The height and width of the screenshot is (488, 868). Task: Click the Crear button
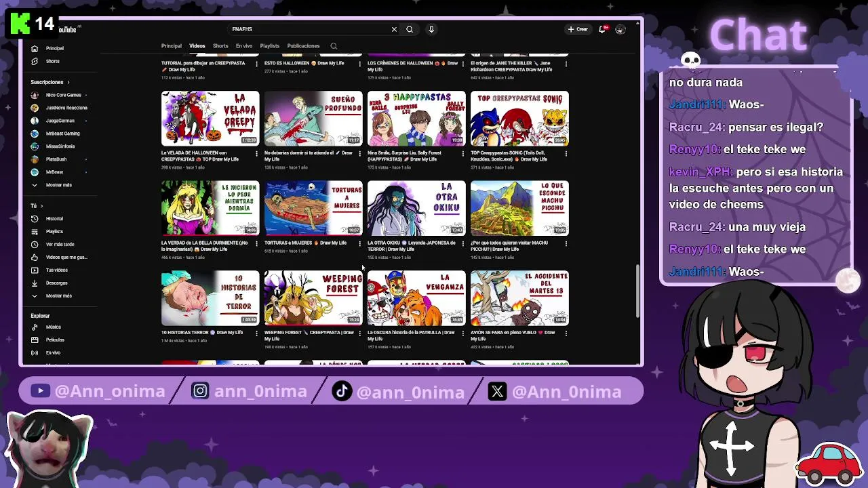tap(578, 29)
